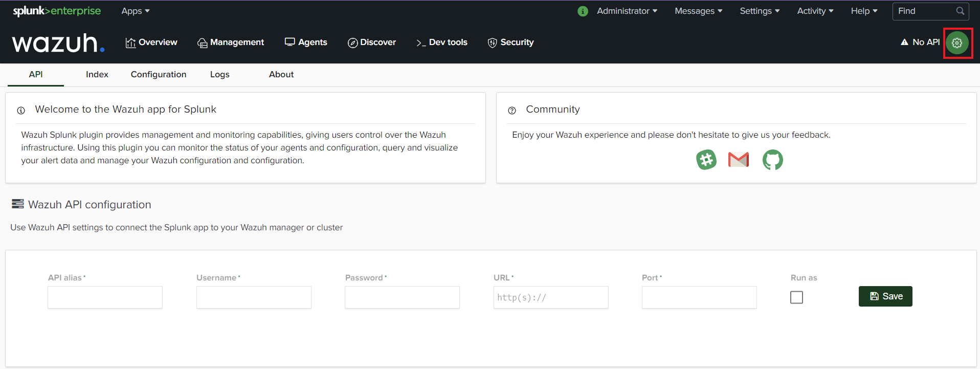
Task: Open the Gmail community icon
Action: (x=739, y=160)
